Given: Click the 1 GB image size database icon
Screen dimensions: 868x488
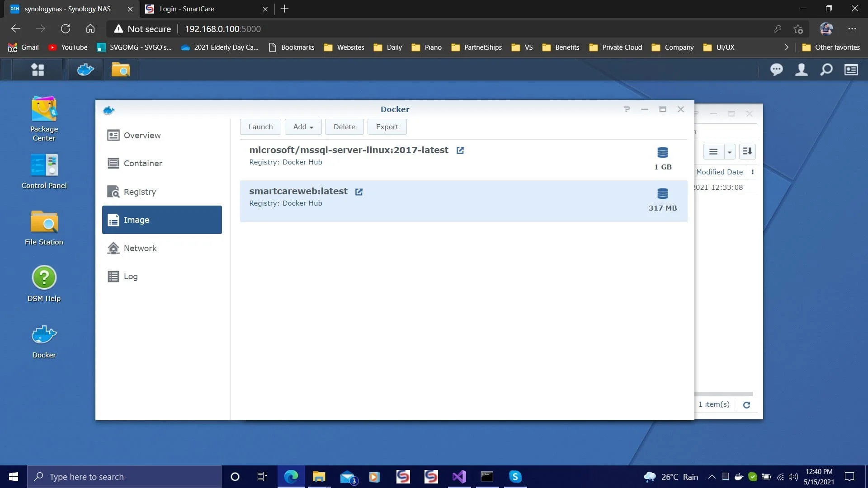Looking at the screenshot, I should [x=662, y=152].
